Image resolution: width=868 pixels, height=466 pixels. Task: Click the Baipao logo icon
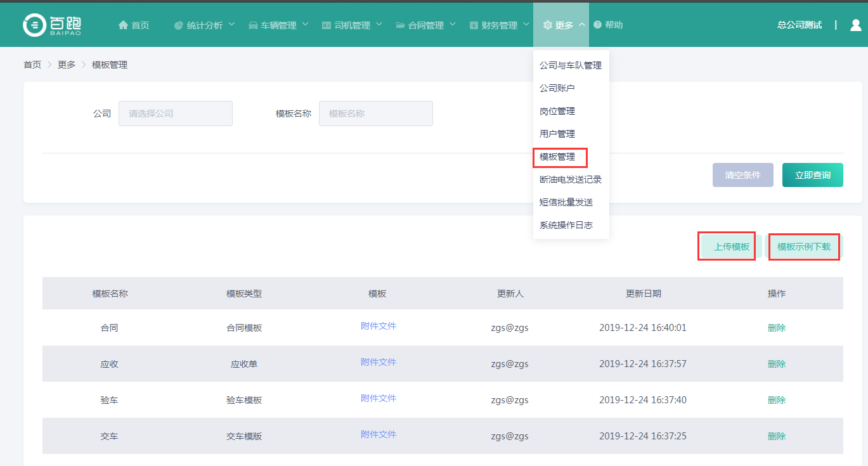coord(34,25)
